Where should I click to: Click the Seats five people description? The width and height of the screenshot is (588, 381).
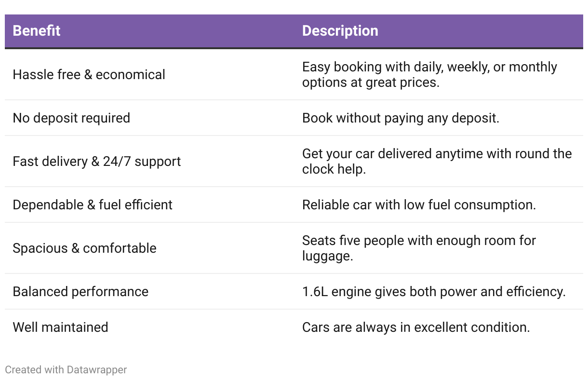[419, 248]
